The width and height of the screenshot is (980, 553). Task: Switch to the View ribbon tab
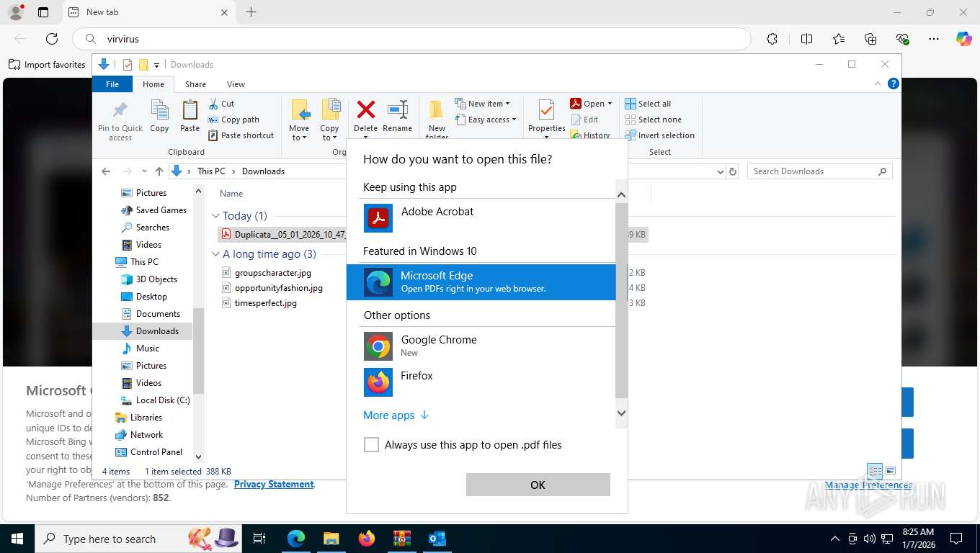(236, 84)
